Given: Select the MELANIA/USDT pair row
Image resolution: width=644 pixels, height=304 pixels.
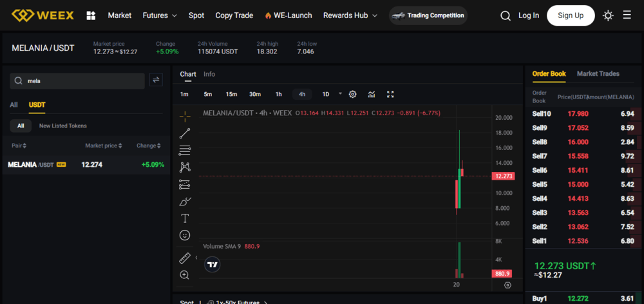Looking at the screenshot, I should coord(86,165).
